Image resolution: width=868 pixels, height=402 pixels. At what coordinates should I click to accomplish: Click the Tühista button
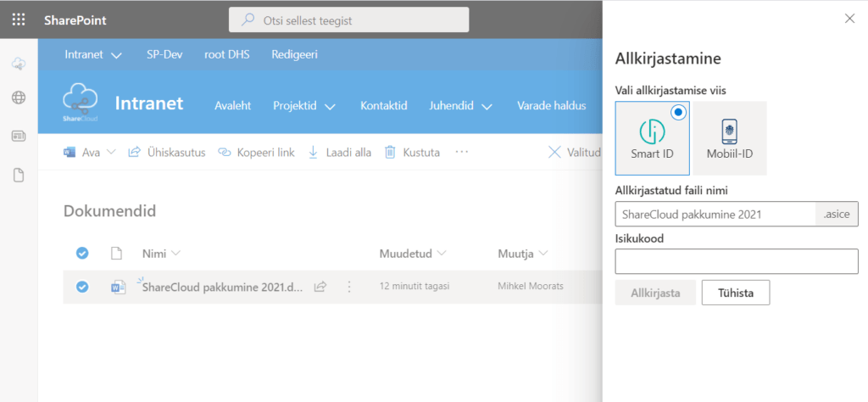(735, 293)
